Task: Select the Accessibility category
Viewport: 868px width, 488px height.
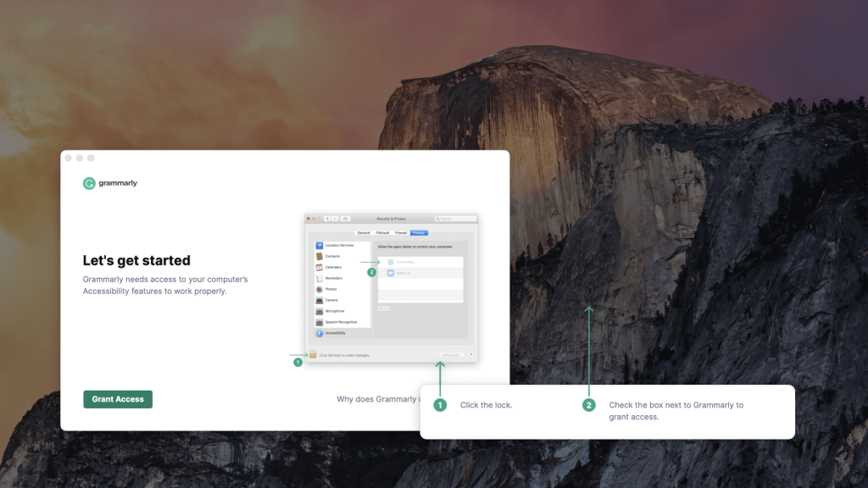Action: [x=335, y=333]
